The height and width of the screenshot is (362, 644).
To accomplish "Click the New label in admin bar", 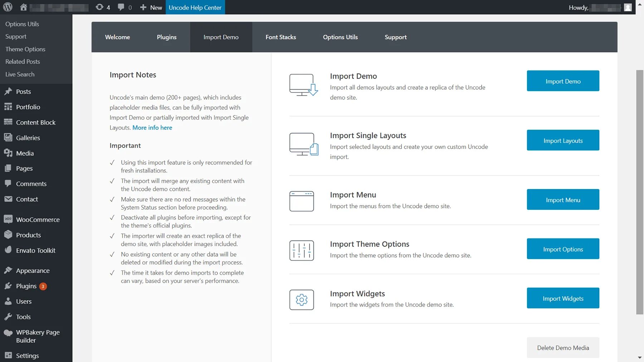I will [156, 8].
